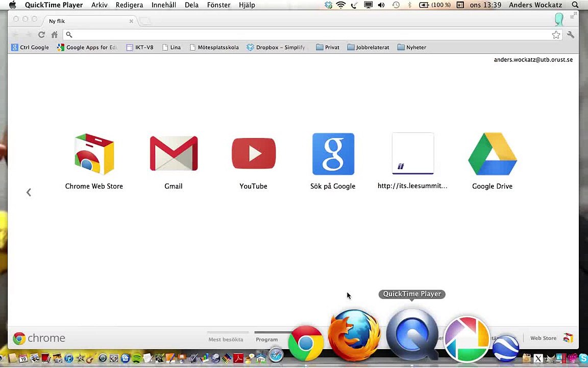Open a new tab button
The width and height of the screenshot is (588, 368).
pos(145,21)
